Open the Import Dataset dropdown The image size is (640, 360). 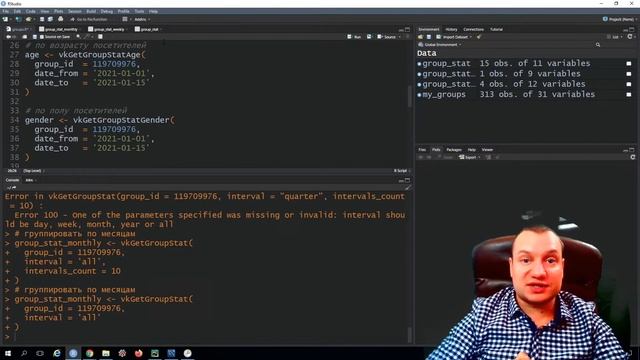coord(454,37)
